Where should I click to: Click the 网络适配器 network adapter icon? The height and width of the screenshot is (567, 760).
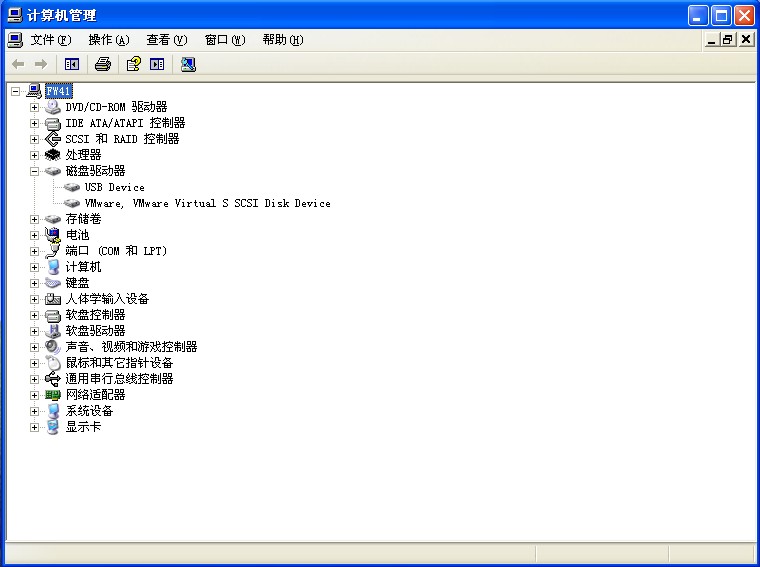click(52, 395)
